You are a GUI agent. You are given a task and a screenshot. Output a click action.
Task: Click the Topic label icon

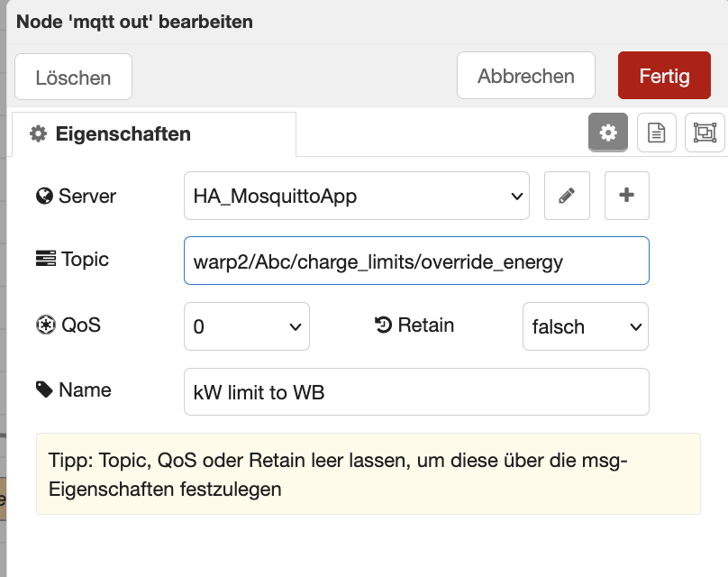pos(45,259)
